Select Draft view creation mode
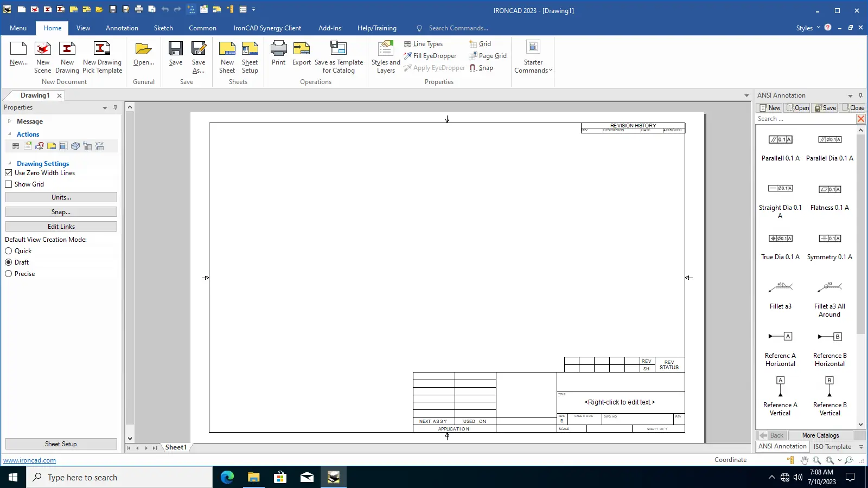The width and height of the screenshot is (868, 488). [x=9, y=262]
